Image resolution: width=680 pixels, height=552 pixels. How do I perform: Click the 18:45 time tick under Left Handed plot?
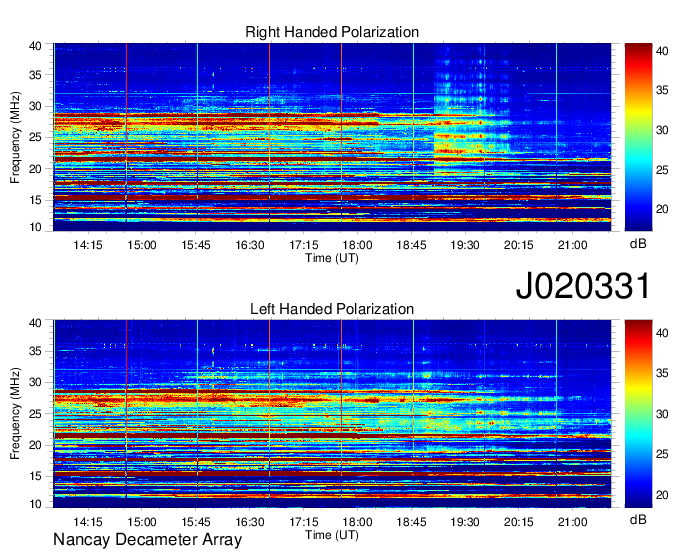(411, 522)
